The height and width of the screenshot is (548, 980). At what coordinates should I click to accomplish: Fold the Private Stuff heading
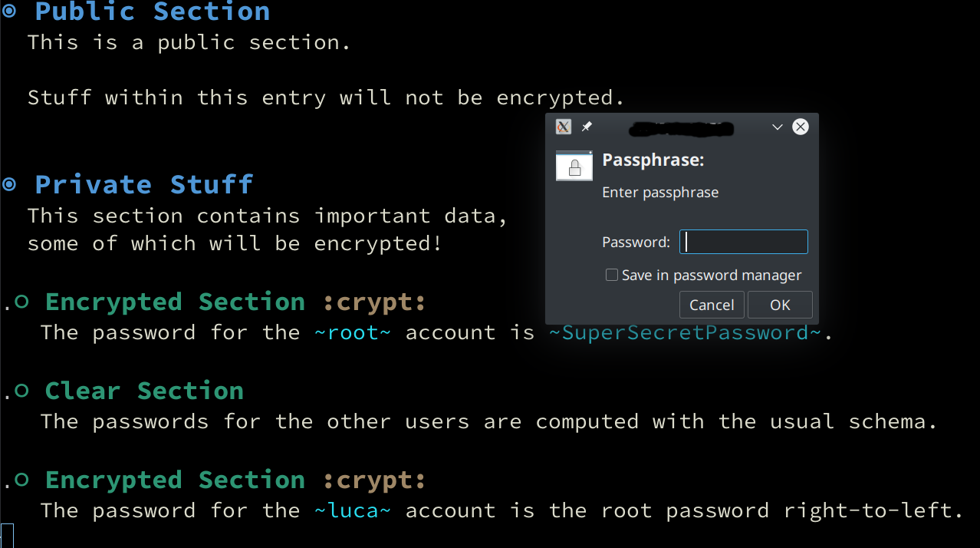144,184
